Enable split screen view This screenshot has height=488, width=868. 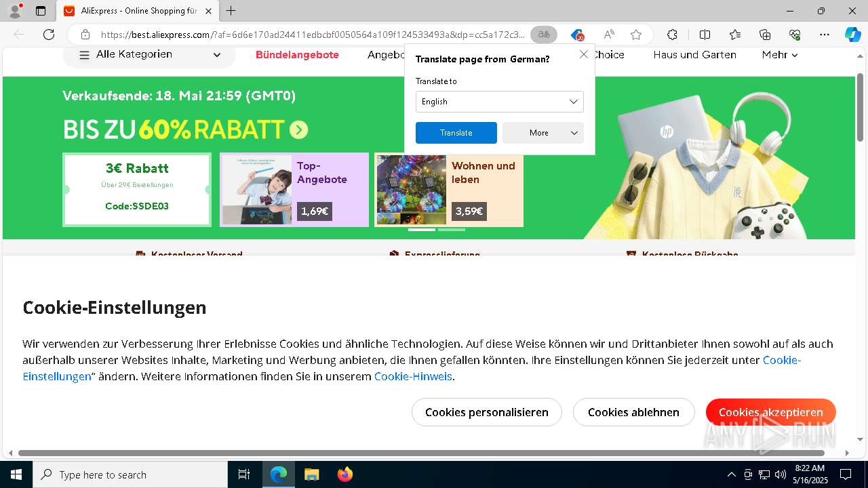pyautogui.click(x=705, y=35)
